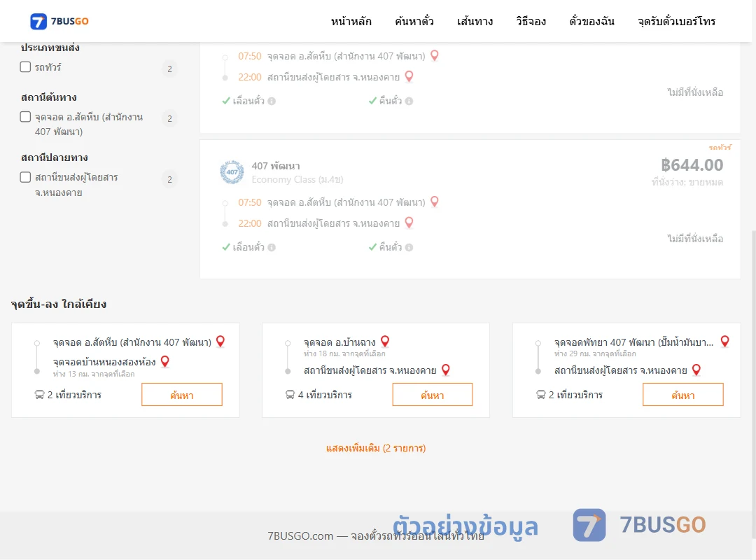Click bus icon in พัทยา 407 พัฒนา card
Screen dimensions: 756x560
(540, 395)
